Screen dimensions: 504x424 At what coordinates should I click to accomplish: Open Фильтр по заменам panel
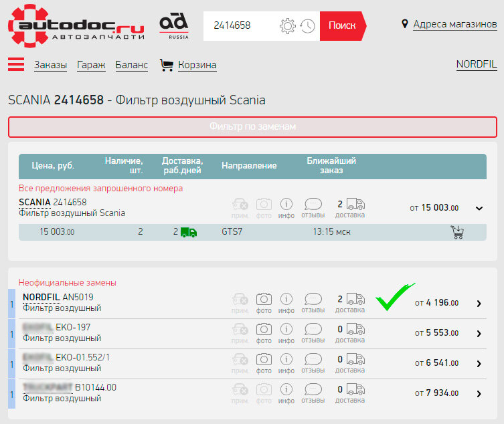click(x=252, y=127)
